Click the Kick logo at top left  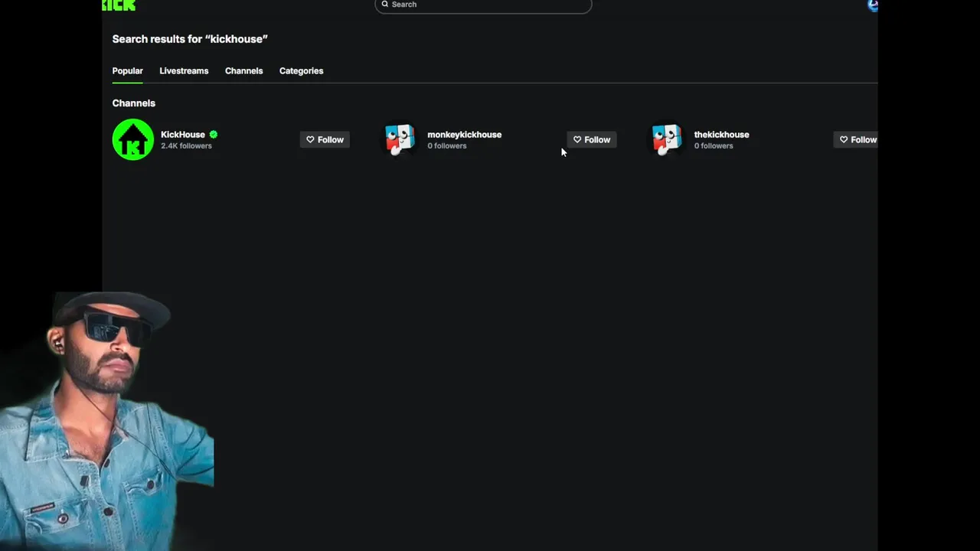pos(119,5)
